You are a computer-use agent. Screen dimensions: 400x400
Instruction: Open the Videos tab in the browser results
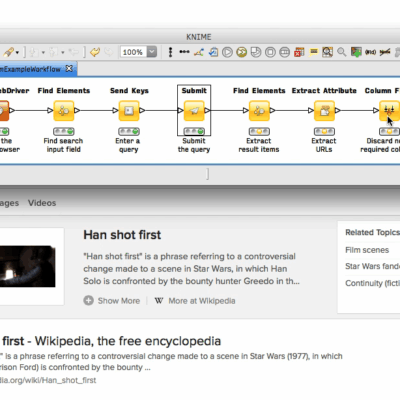click(42, 203)
